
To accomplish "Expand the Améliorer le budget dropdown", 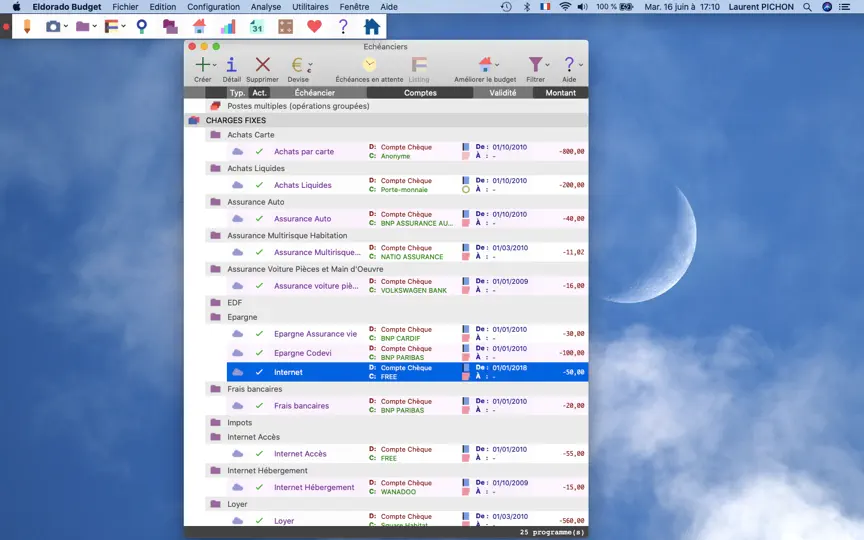I will click(497, 65).
